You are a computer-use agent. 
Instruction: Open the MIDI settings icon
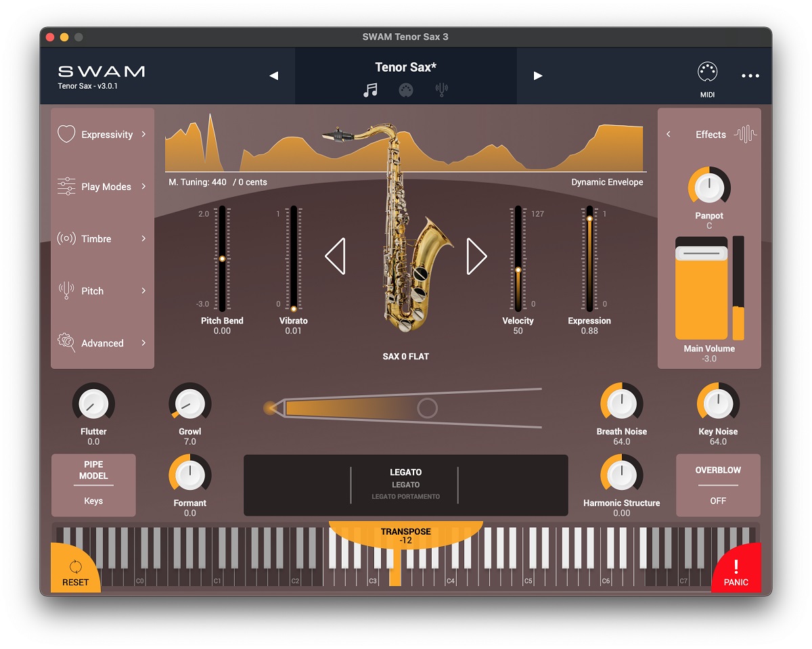[707, 72]
